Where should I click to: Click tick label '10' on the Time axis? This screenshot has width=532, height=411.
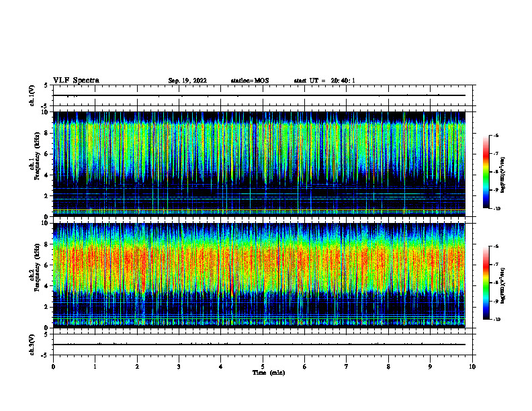[472, 367]
